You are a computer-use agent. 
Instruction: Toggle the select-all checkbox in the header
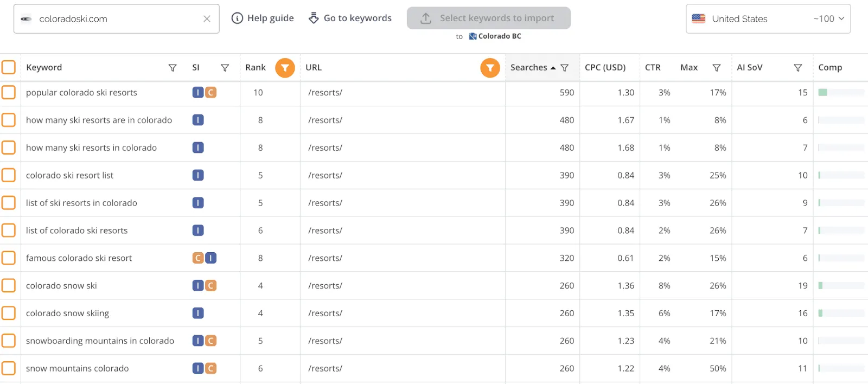[9, 67]
